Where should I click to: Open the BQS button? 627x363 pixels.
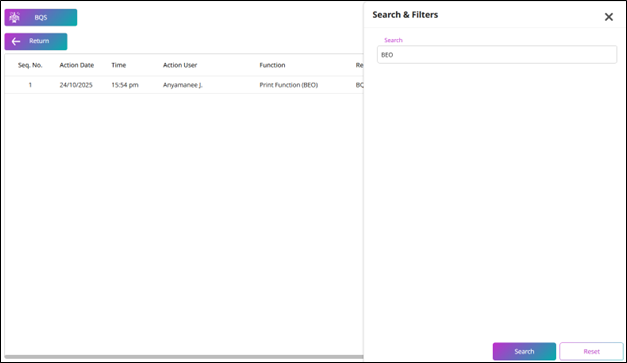[41, 18]
